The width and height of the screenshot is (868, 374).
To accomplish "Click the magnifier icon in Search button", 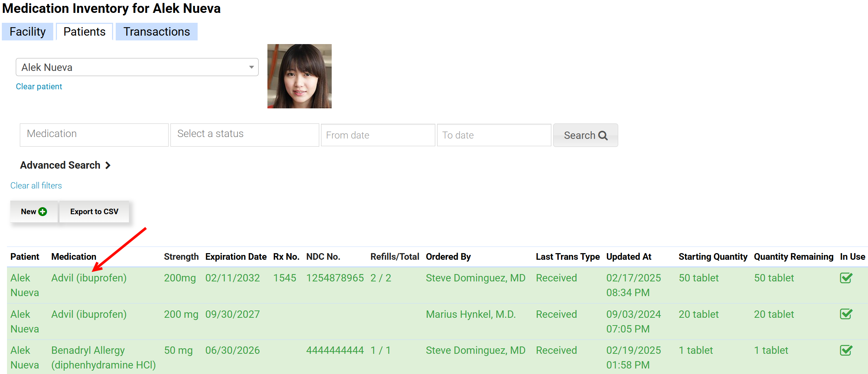I will click(x=603, y=136).
